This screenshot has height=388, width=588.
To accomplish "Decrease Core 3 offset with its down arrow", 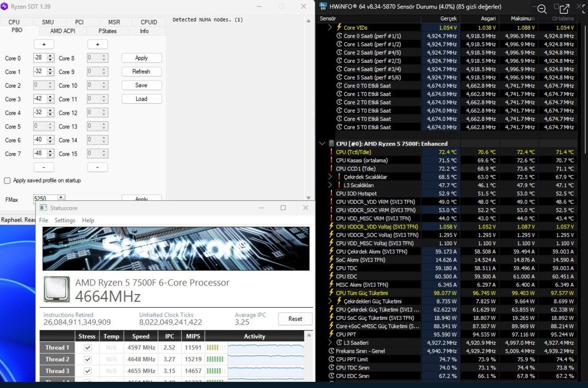I will click(50, 101).
